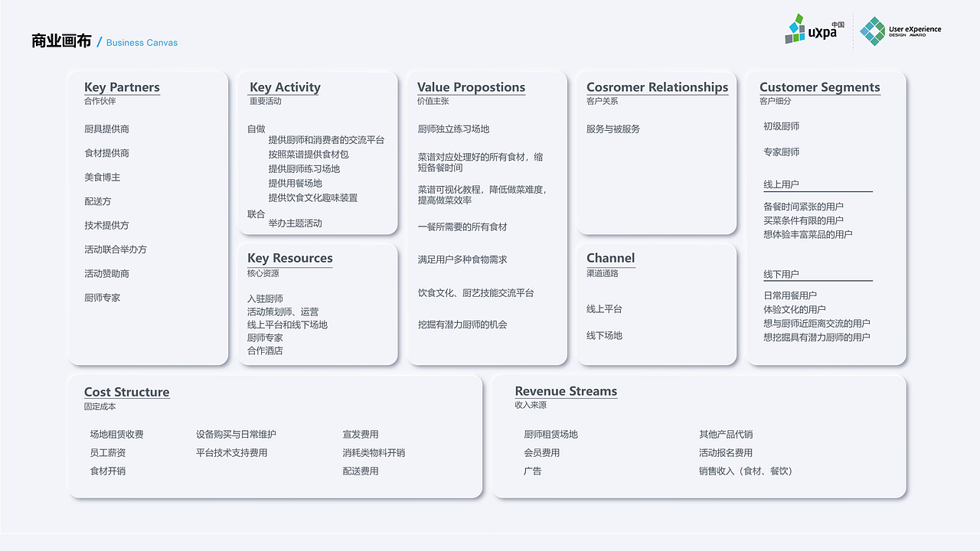
Task: Select the Channel heading
Action: [610, 258]
